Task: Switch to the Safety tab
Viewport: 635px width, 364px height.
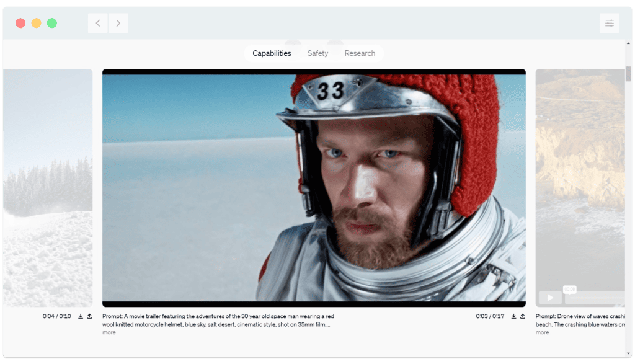Action: coord(317,53)
